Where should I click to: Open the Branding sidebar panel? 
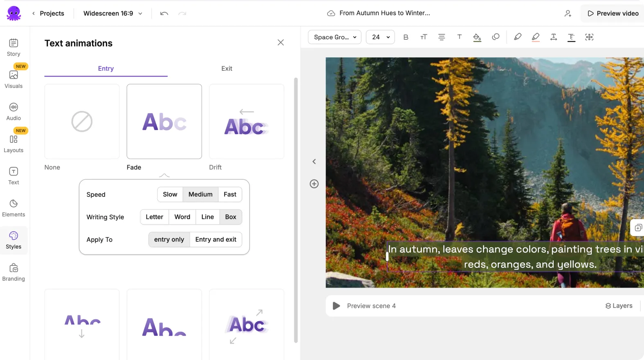click(x=13, y=272)
